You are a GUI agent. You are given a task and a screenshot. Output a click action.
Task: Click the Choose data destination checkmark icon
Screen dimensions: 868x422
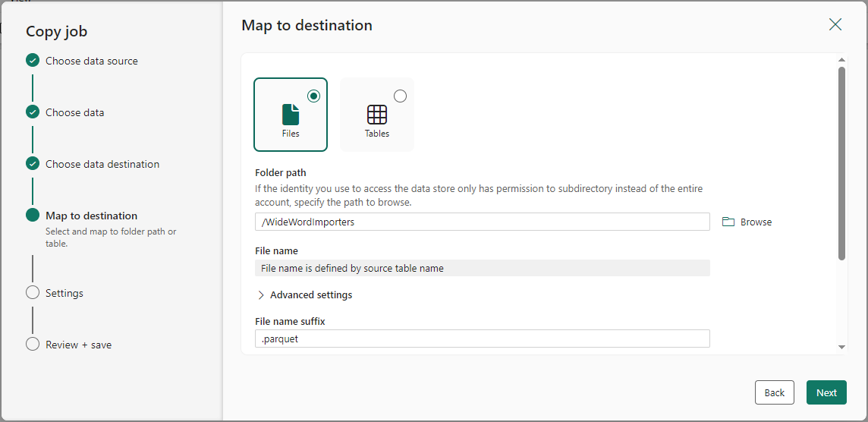pos(33,164)
